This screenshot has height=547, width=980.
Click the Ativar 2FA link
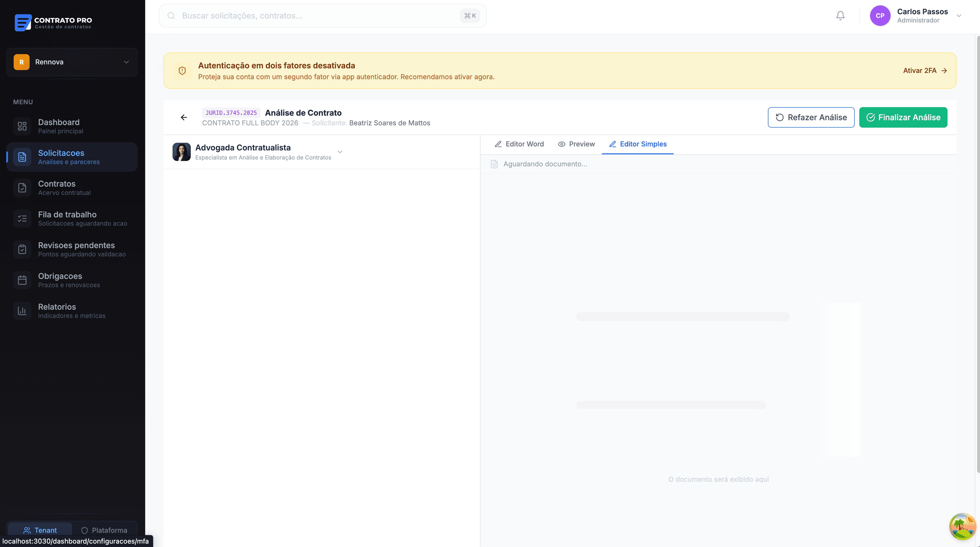tap(925, 71)
